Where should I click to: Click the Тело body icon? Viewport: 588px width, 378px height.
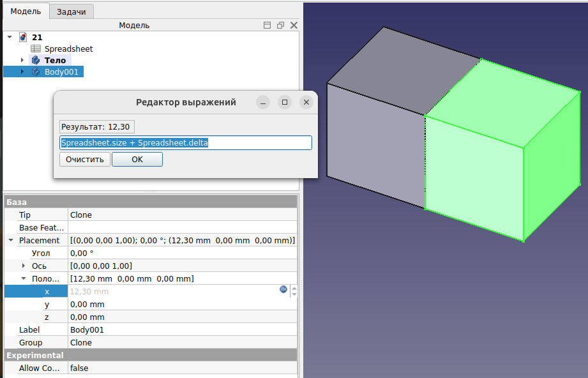[x=36, y=60]
